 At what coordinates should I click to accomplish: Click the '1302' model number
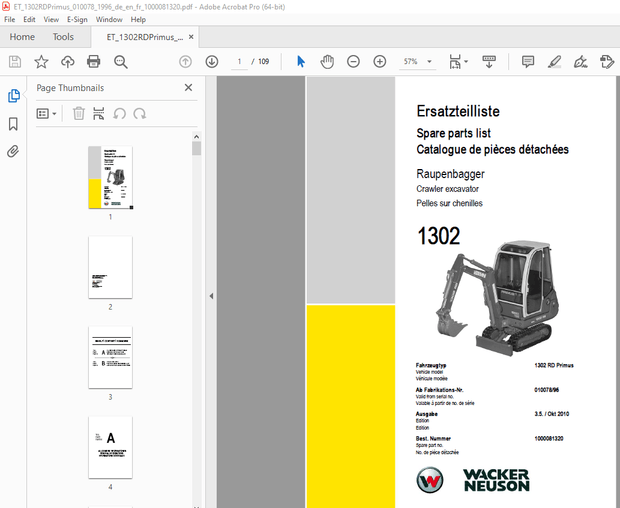[x=439, y=236]
